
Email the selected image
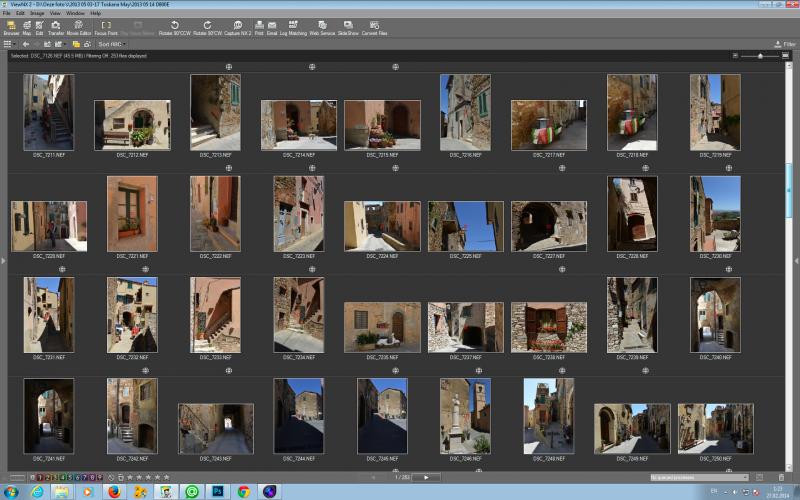point(272,28)
